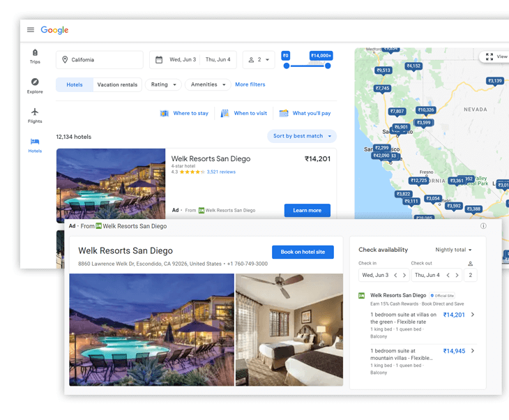Click the guest person icon in the availability panel
This screenshot has width=509, height=420.
click(471, 264)
